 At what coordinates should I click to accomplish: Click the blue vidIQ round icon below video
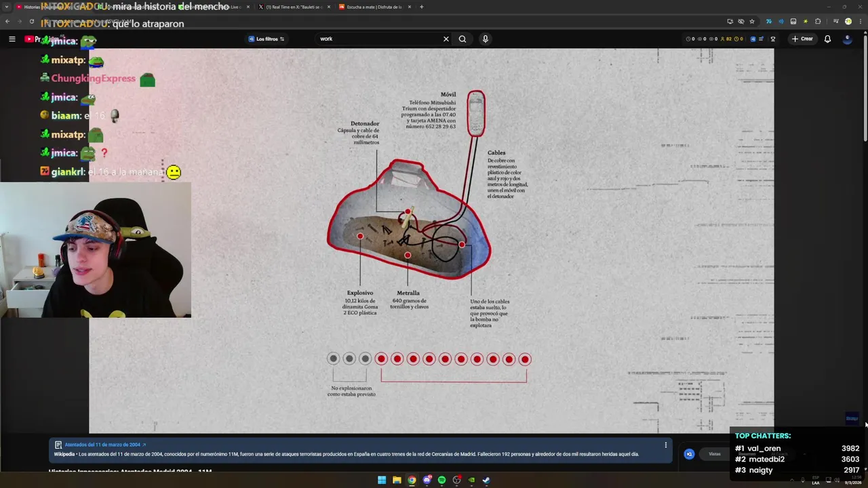coord(689,454)
